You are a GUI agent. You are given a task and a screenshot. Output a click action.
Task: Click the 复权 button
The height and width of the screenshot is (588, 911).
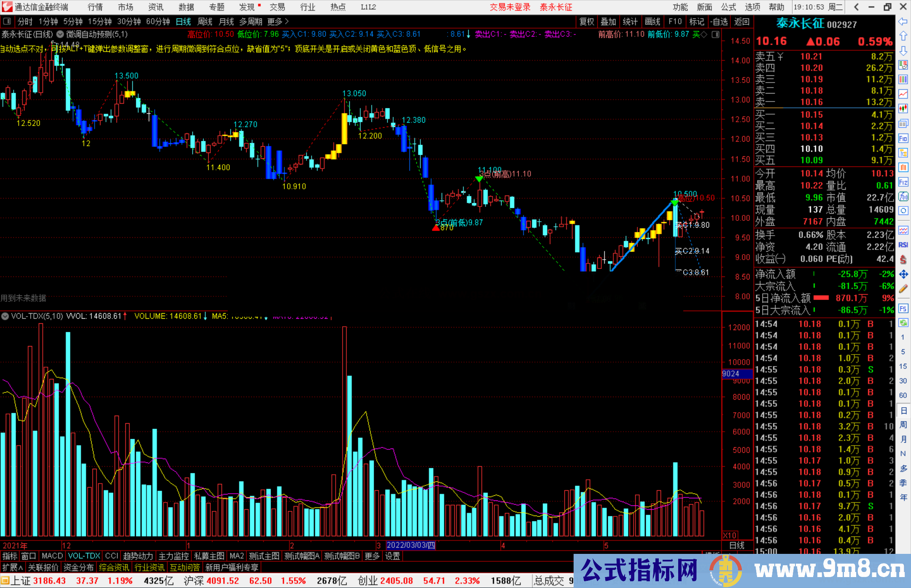tap(587, 21)
